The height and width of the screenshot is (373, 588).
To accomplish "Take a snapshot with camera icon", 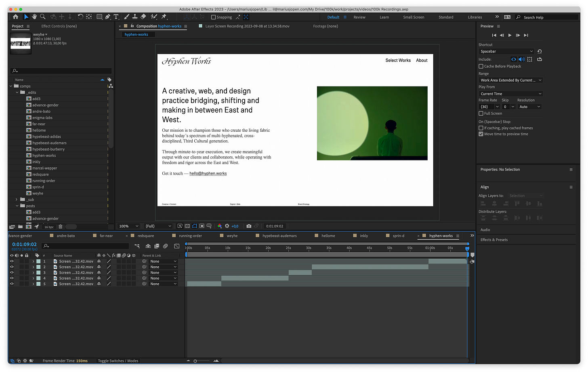I will 249,226.
